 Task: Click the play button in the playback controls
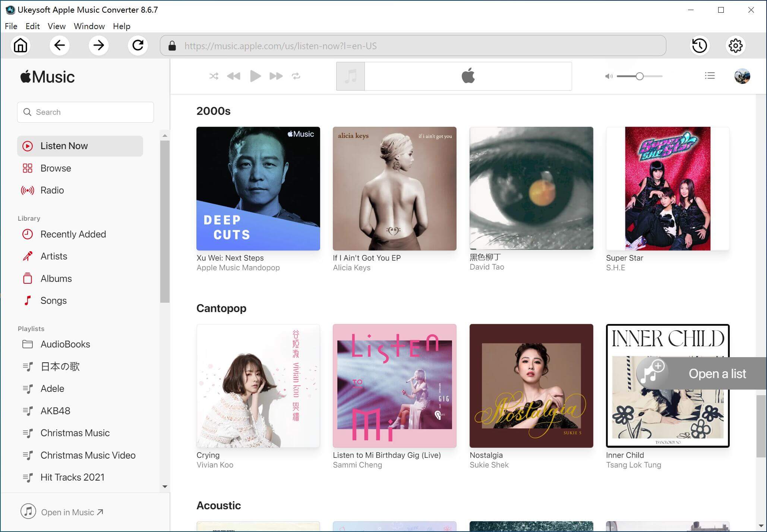pos(255,76)
